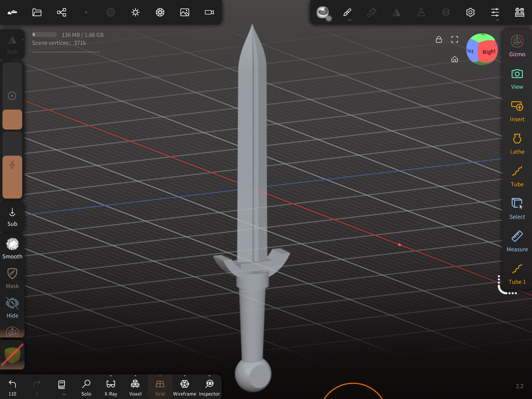Open the scene tree menu
This screenshot has height=399, width=532.
pos(61,13)
